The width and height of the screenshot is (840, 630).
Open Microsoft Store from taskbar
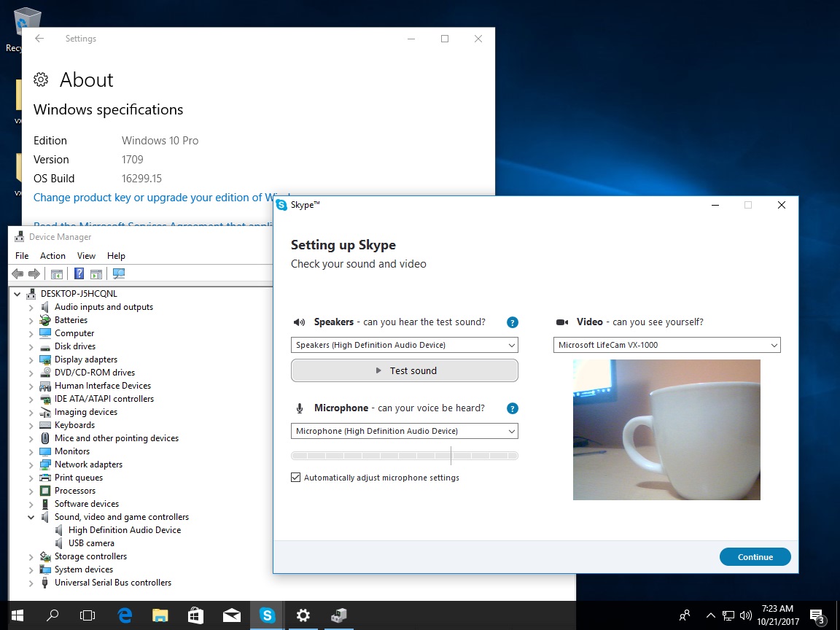(195, 615)
